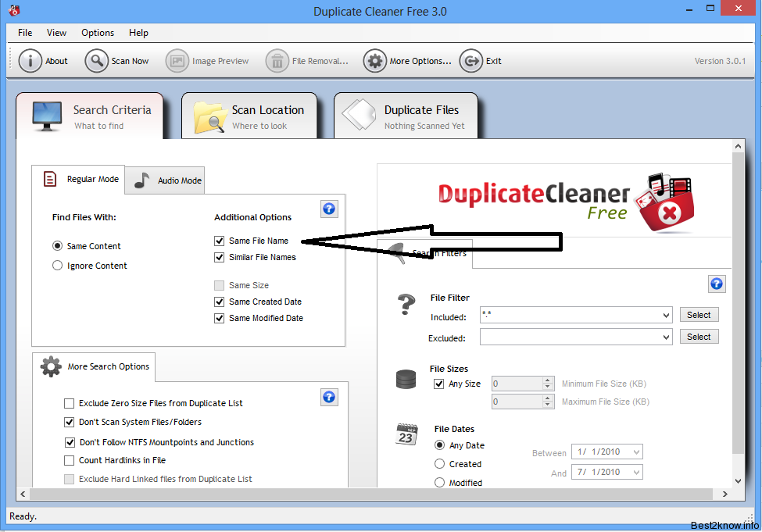Toggle Don't Follow NTFS Mountpoints checkbox

click(x=70, y=442)
